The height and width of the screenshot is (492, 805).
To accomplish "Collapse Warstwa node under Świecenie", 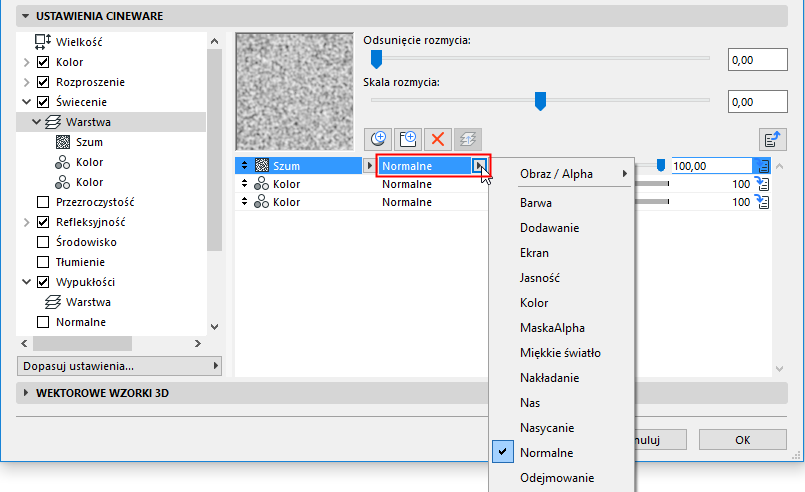I will (36, 122).
